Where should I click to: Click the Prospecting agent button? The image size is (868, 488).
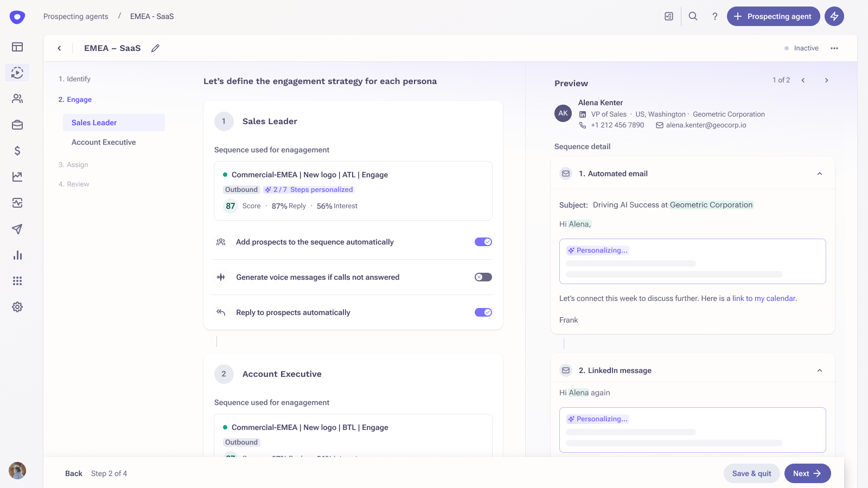[x=774, y=16]
